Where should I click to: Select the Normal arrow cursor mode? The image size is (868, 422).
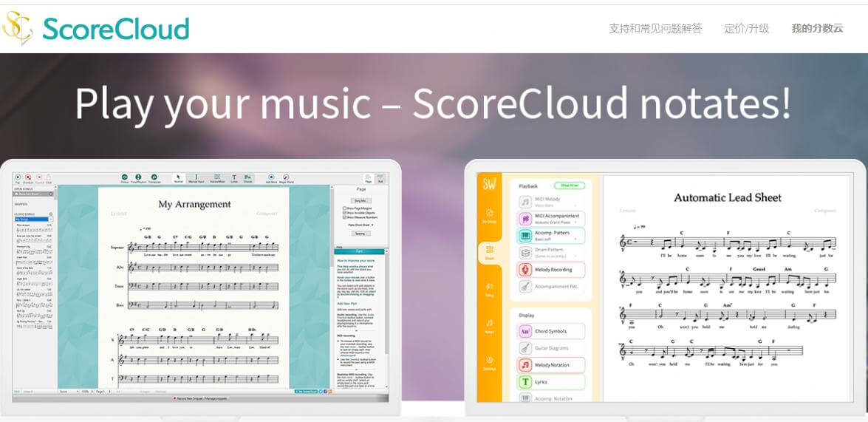pyautogui.click(x=178, y=178)
